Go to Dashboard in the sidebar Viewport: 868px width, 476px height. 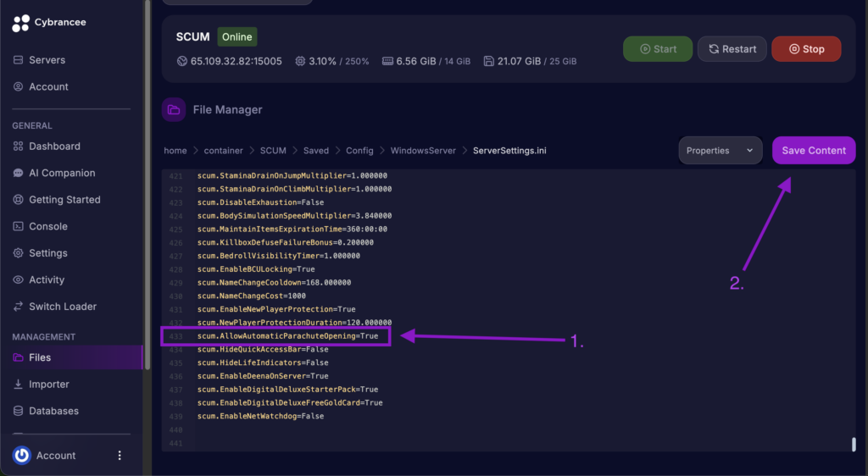coord(54,146)
